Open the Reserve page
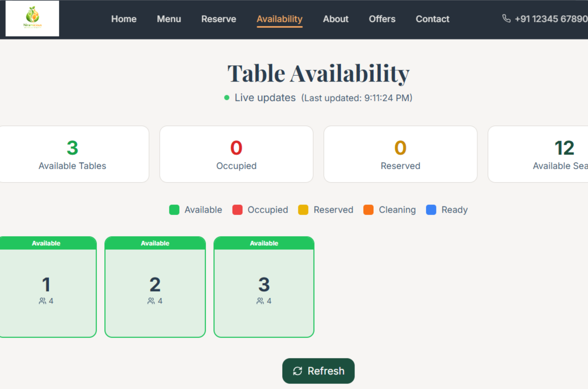The width and height of the screenshot is (588, 389). pyautogui.click(x=219, y=19)
